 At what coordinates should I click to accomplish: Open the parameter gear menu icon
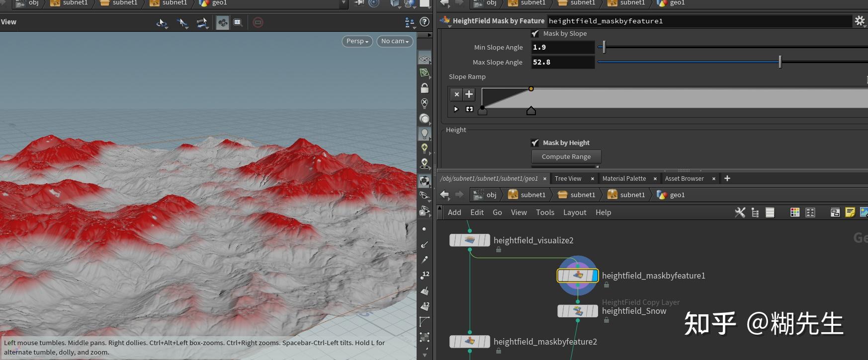click(860, 21)
